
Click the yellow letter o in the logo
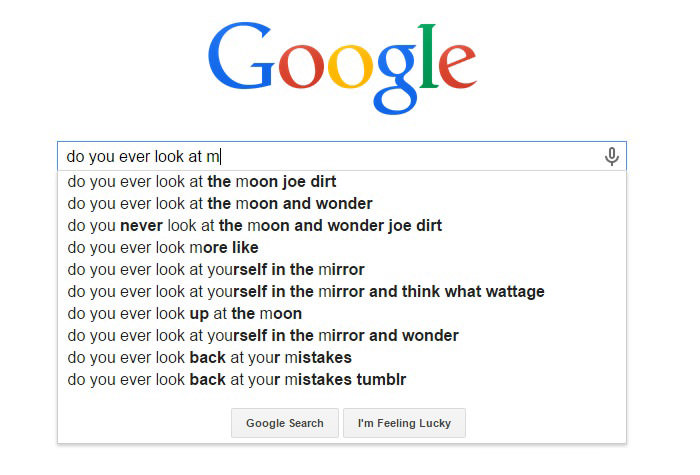click(x=350, y=66)
